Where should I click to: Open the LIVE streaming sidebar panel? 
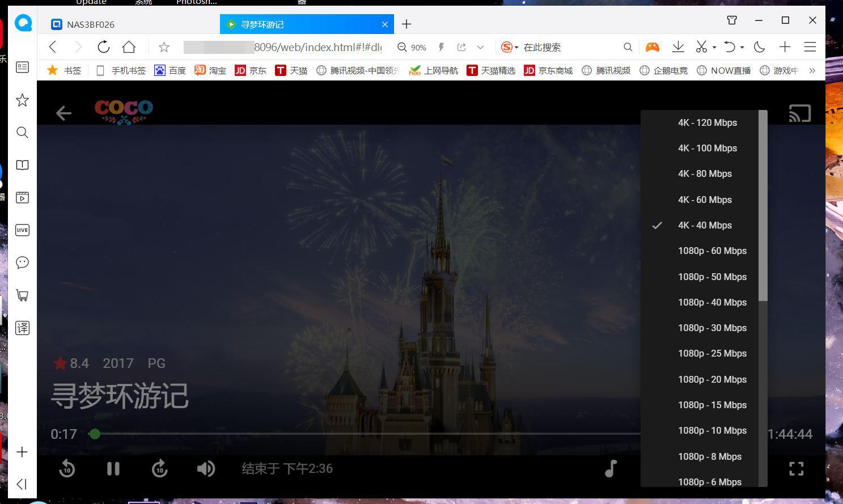pyautogui.click(x=22, y=230)
